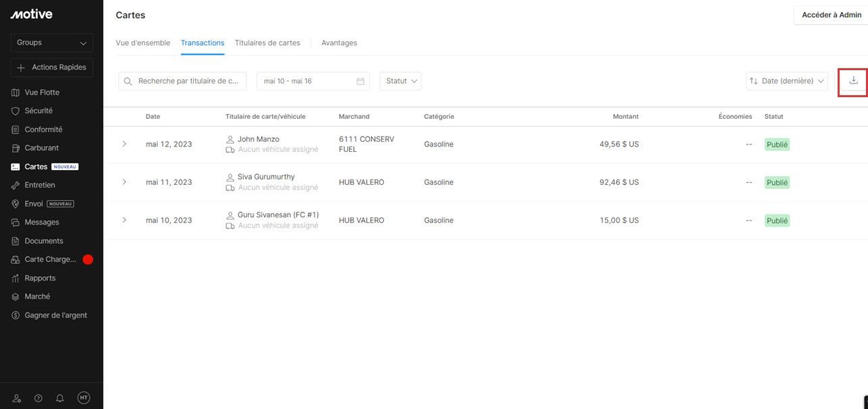
Task: Click Accéder à Admin button
Action: click(x=832, y=15)
